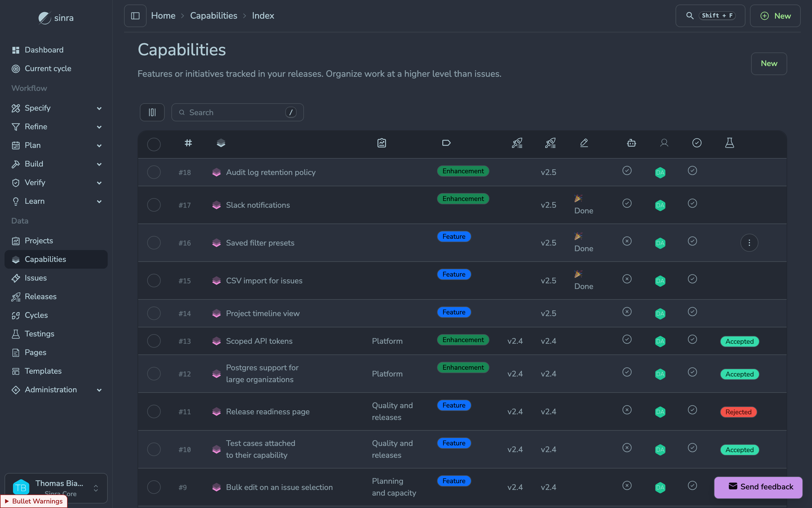Expand the Plan workflow section
The height and width of the screenshot is (508, 812).
[x=56, y=145]
